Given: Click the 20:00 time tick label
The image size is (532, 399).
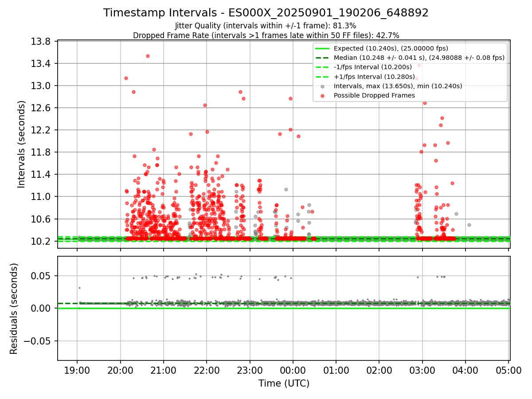Looking at the screenshot, I should click(x=120, y=370).
